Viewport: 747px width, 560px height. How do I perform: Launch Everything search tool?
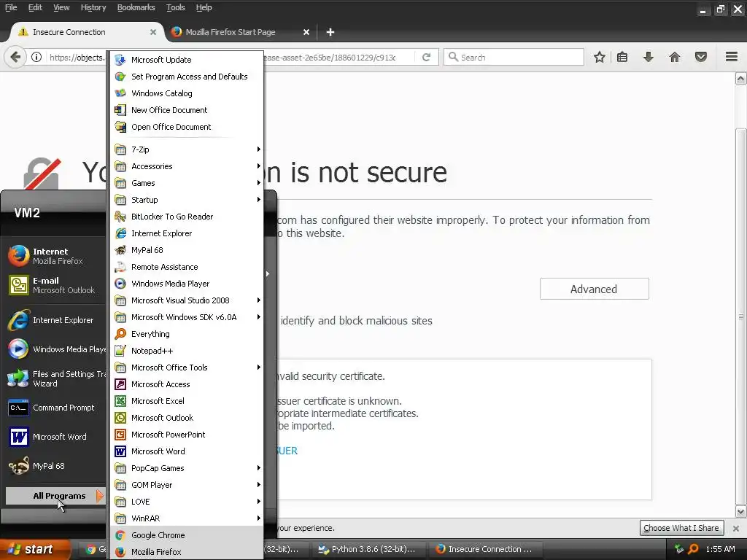[186, 334]
